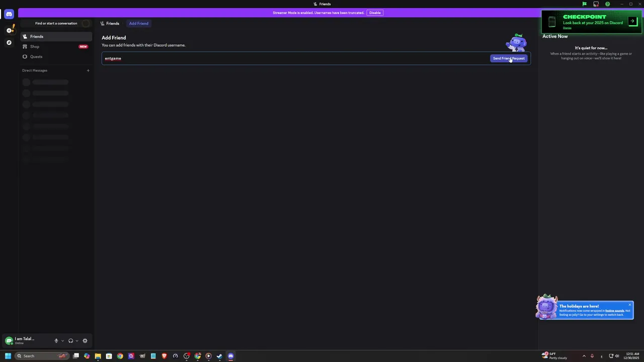Open Google Chrome from the taskbar
This screenshot has width=644, height=362.
[x=120, y=356]
